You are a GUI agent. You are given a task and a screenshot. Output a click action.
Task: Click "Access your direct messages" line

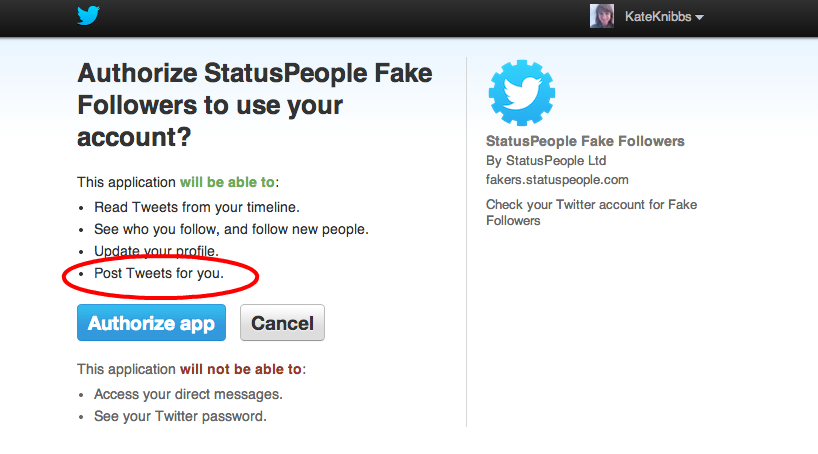click(188, 394)
